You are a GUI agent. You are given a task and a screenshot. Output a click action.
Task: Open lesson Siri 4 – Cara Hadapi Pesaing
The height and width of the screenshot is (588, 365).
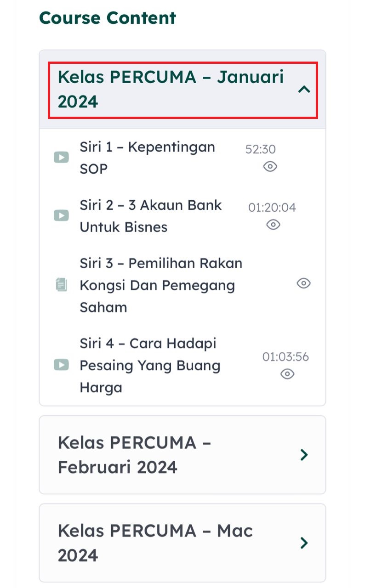pos(150,365)
